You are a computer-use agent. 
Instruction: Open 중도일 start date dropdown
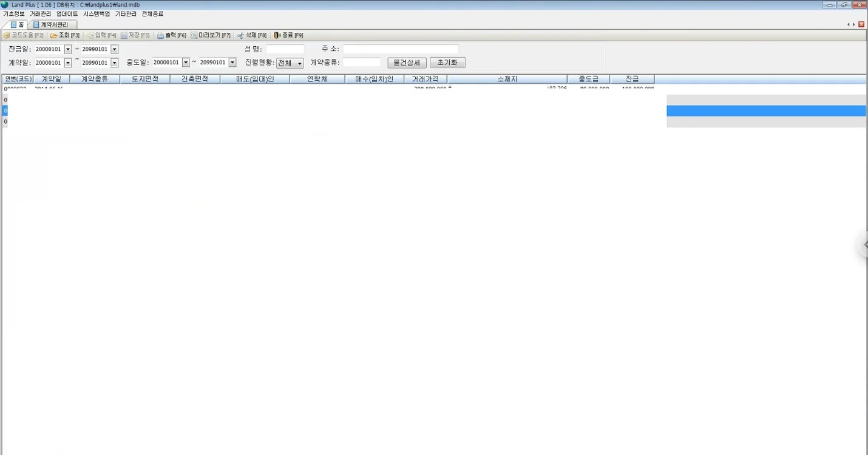[186, 63]
